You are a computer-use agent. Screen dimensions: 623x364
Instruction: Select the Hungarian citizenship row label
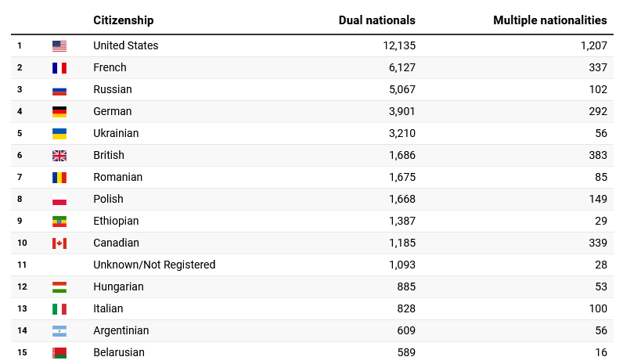[118, 287]
